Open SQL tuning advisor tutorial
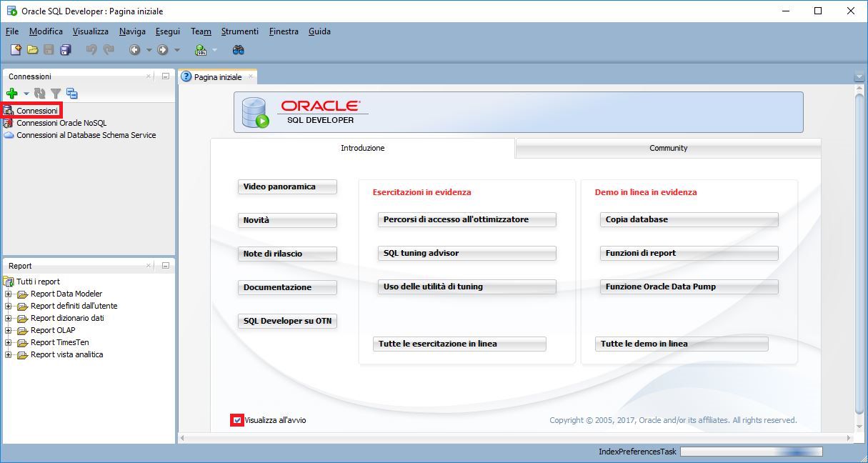Viewport: 868px width, 463px height. click(467, 253)
